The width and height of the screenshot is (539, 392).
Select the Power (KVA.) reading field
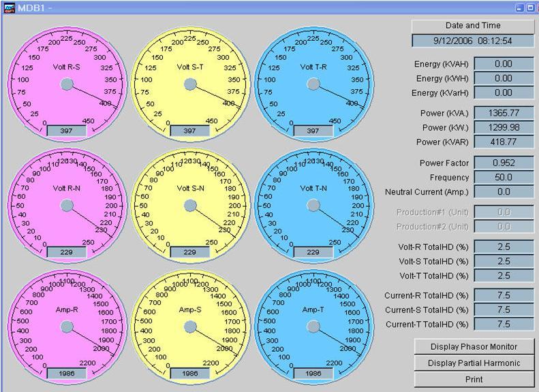coord(504,112)
